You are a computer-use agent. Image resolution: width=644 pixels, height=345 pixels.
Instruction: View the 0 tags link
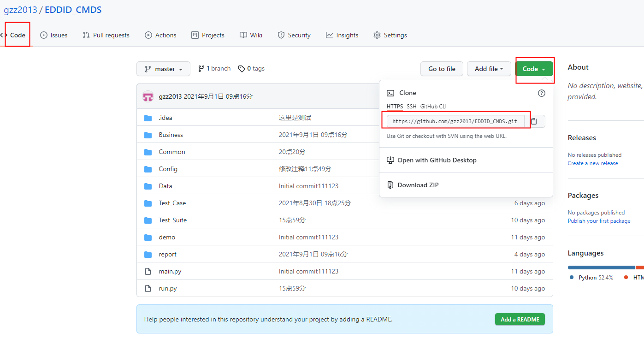pos(251,68)
